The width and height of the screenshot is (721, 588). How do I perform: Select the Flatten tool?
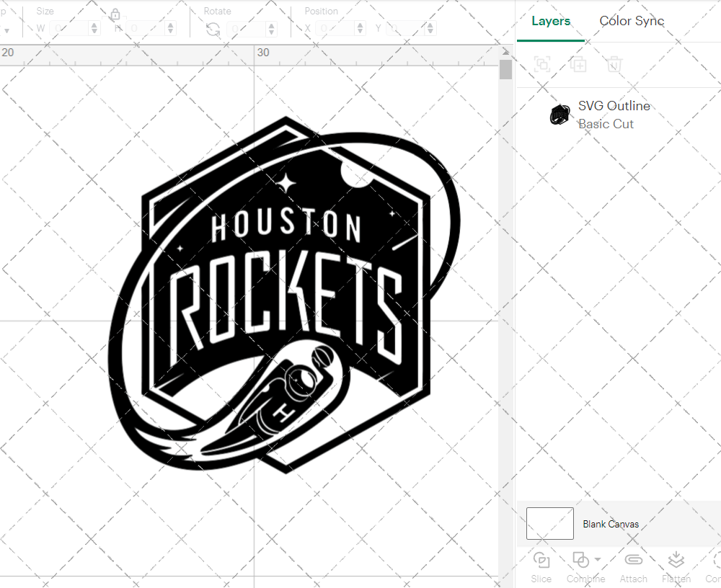click(x=676, y=559)
